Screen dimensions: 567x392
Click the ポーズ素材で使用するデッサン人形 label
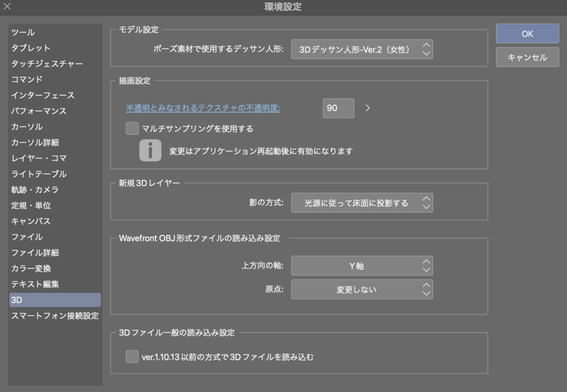(x=219, y=49)
